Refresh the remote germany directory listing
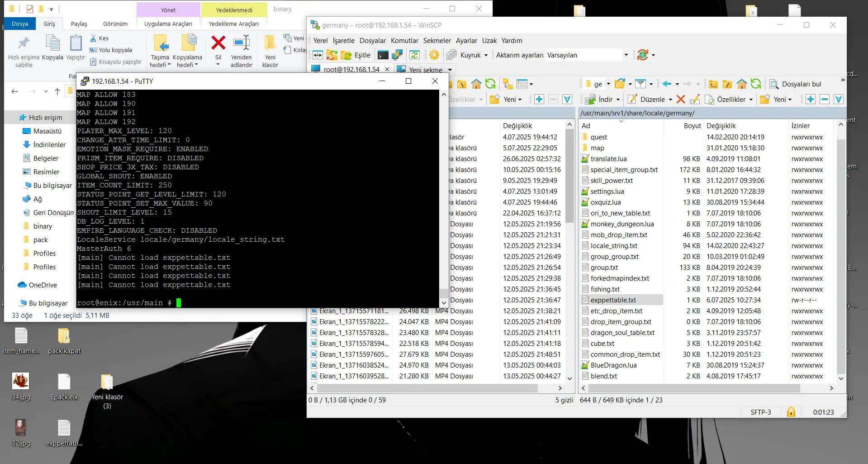This screenshot has width=868, height=464. click(756, 84)
